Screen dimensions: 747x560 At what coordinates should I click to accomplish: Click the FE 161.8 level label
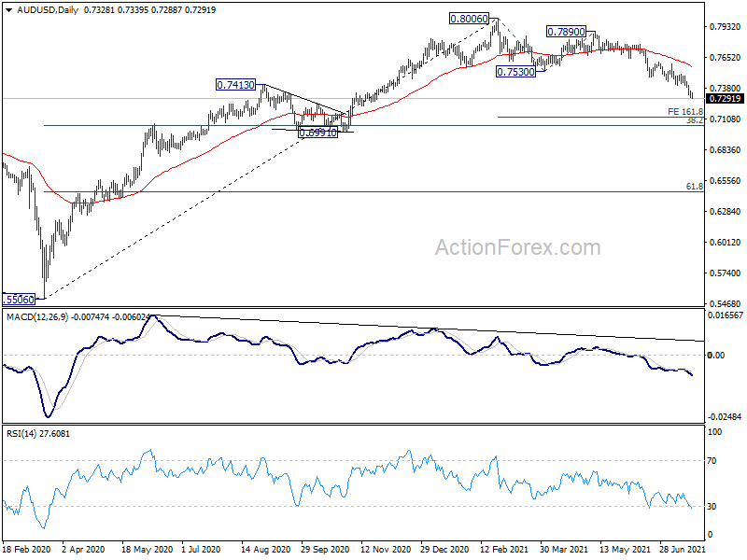coord(685,112)
